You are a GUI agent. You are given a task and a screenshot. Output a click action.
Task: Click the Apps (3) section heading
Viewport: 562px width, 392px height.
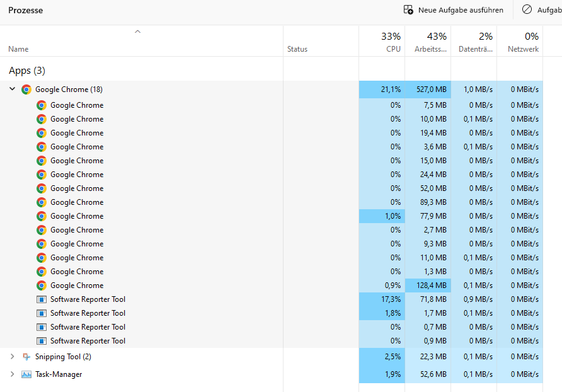(x=27, y=71)
